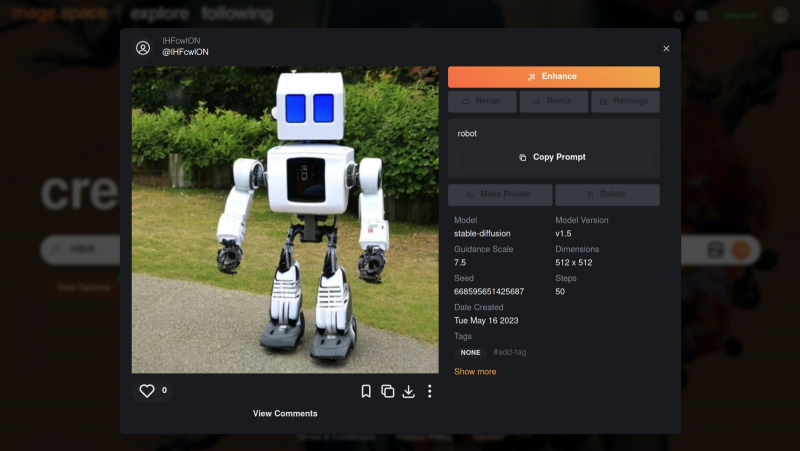
Task: Copy the prompt with Copy Prompt
Action: click(553, 157)
